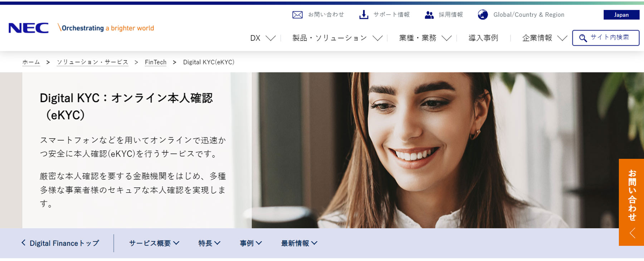The height and width of the screenshot is (261, 644).
Task: Expand the サービス概要 section menu
Action: point(154,243)
